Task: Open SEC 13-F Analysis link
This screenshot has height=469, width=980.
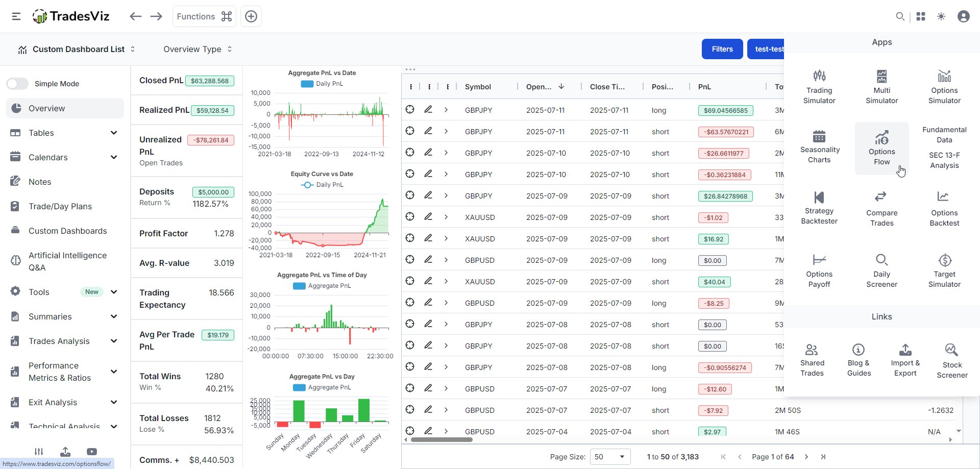Action: 944,160
